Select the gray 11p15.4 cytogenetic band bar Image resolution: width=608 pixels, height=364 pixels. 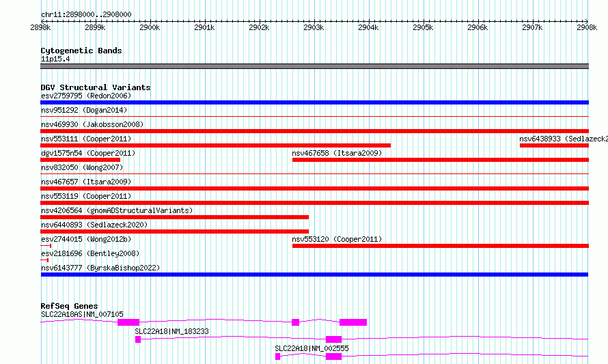314,66
